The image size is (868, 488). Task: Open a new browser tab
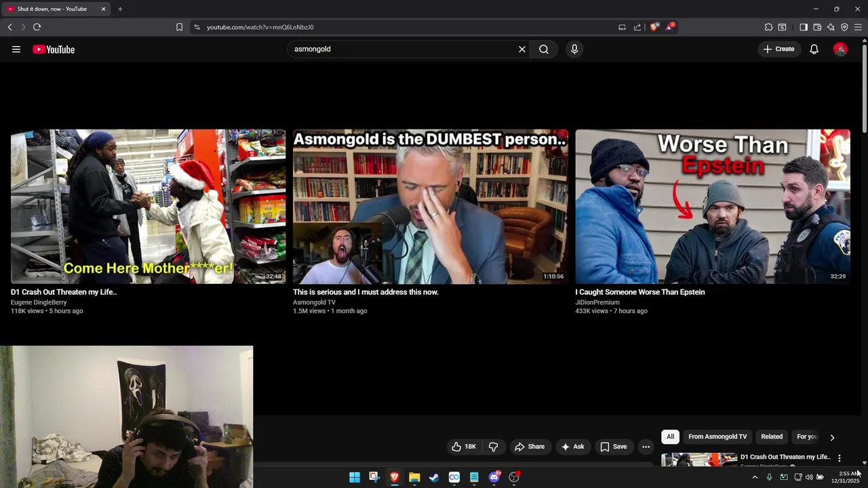point(120,9)
